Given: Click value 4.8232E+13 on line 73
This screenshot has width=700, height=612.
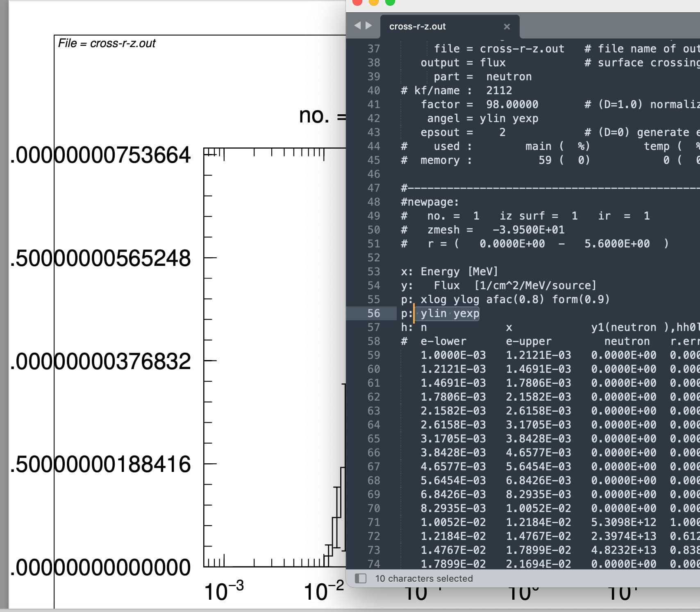Looking at the screenshot, I should [x=623, y=550].
